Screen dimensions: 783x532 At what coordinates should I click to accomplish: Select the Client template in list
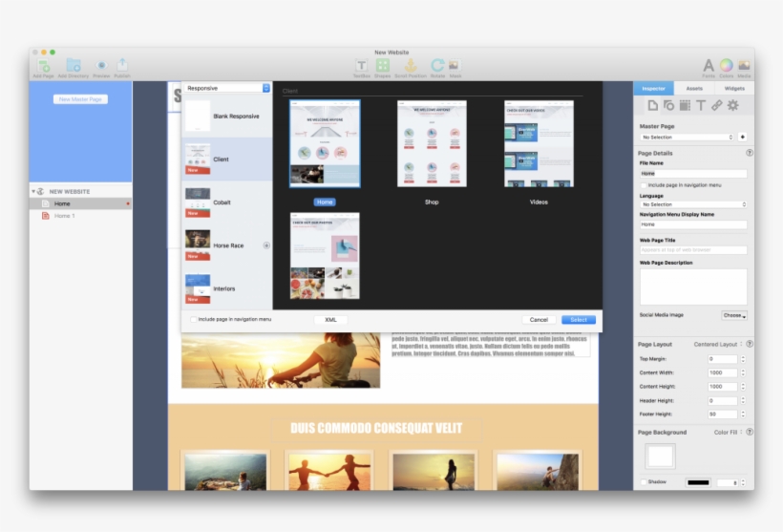pyautogui.click(x=227, y=159)
